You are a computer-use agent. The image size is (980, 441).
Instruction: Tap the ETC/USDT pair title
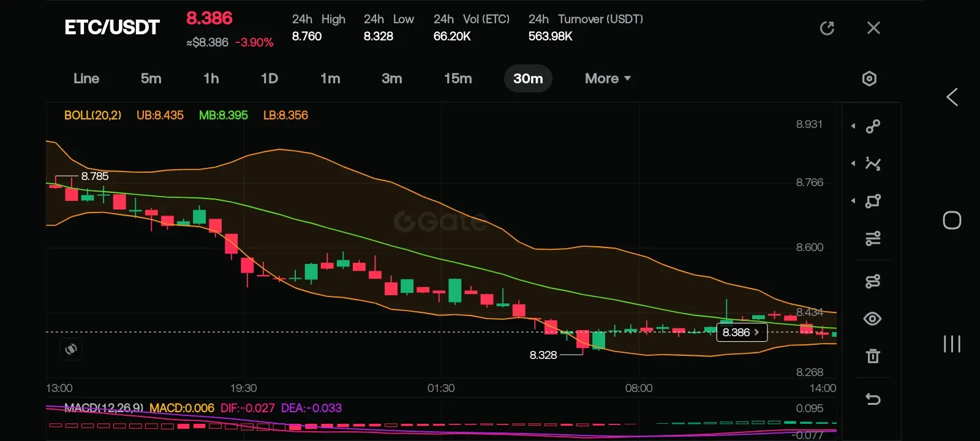pos(112,28)
